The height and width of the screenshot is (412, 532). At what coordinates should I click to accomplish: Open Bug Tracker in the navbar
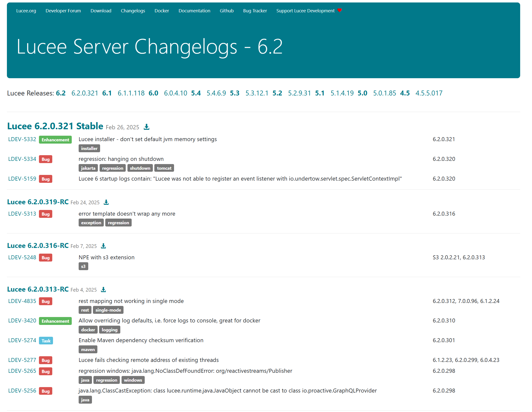point(255,11)
